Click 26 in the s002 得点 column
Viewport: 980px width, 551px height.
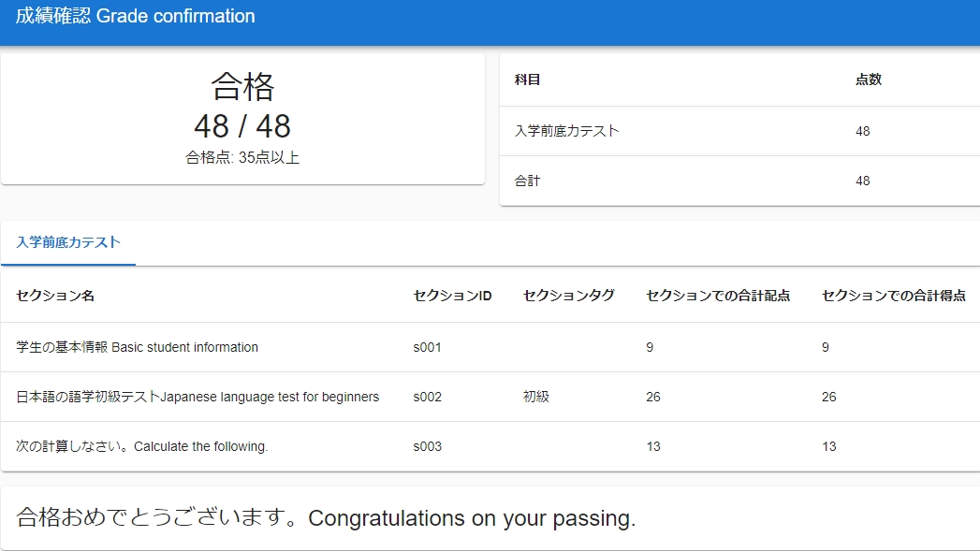[828, 397]
